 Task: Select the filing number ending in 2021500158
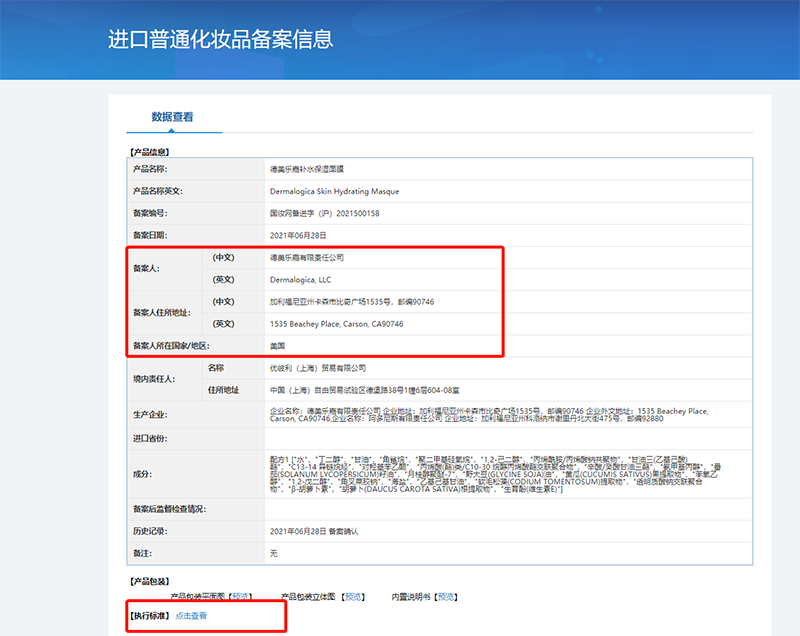[x=324, y=213]
